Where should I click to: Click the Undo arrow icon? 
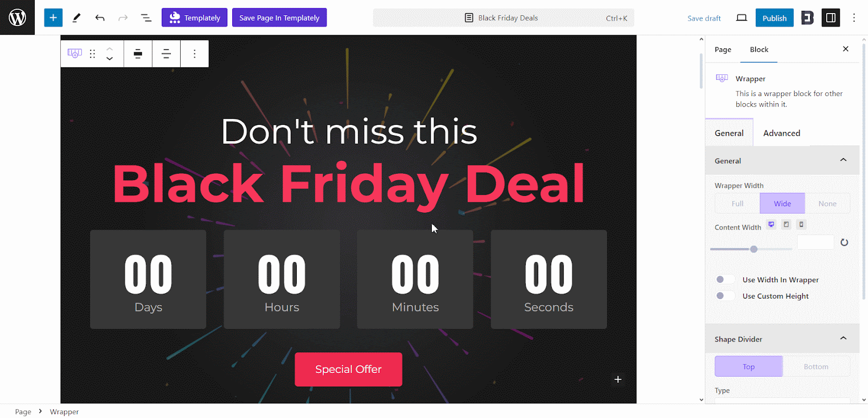[100, 18]
